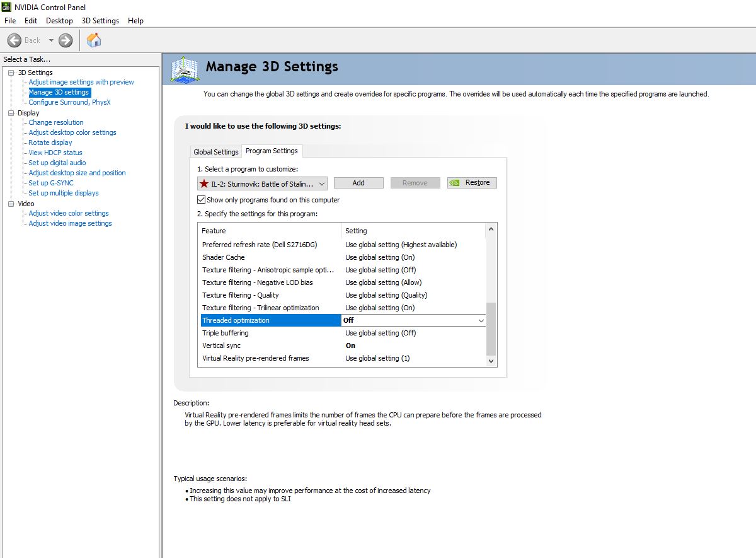The image size is (756, 558).
Task: Click the Feature column header
Action: (x=270, y=231)
